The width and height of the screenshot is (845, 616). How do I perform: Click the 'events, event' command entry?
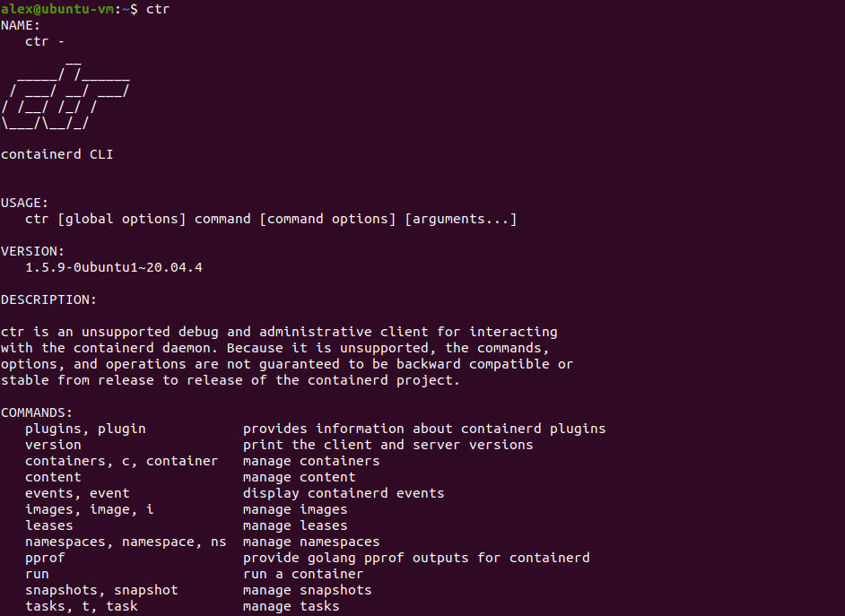point(77,493)
